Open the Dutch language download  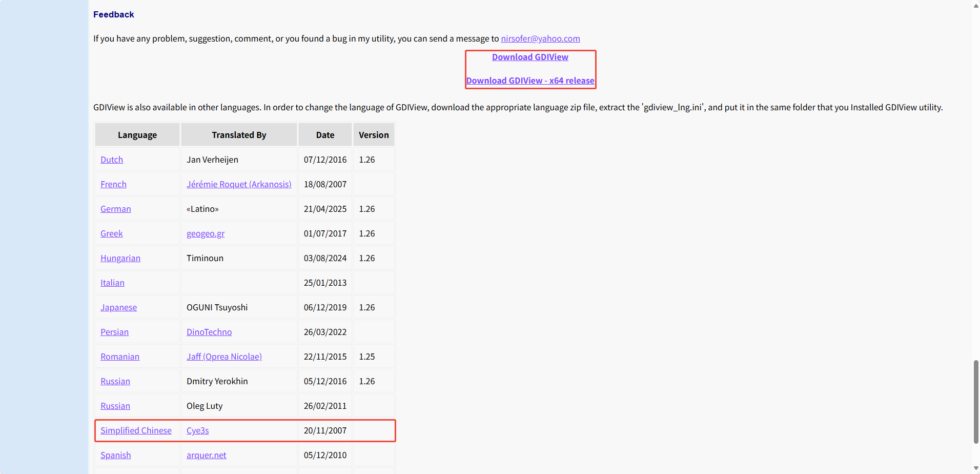(112, 160)
